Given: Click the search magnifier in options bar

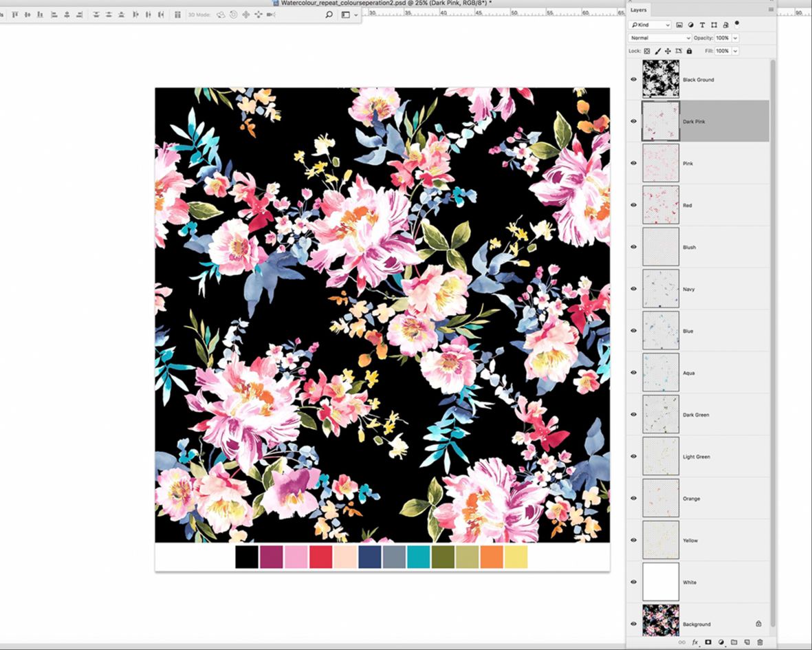Looking at the screenshot, I should [329, 14].
